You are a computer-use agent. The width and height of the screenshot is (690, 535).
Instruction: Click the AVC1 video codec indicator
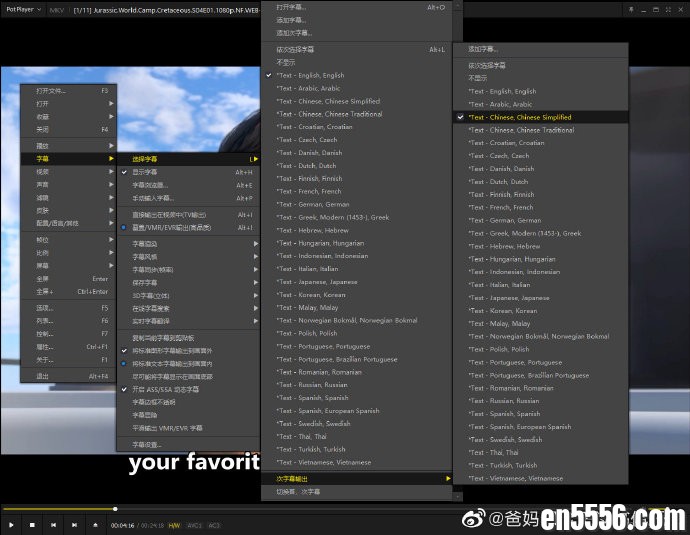195,524
